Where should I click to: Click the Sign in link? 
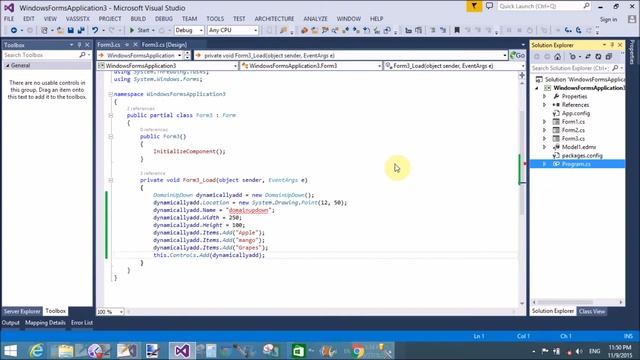click(608, 19)
